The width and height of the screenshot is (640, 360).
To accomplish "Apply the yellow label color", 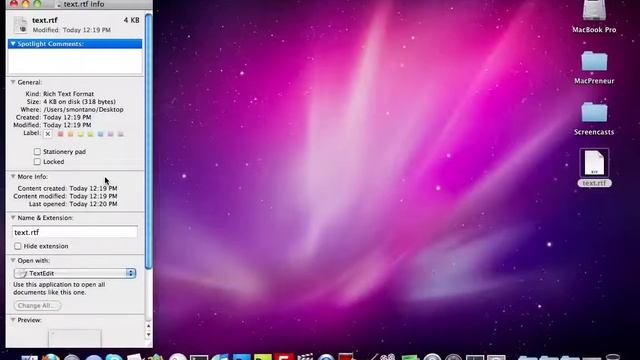I will (x=80, y=134).
